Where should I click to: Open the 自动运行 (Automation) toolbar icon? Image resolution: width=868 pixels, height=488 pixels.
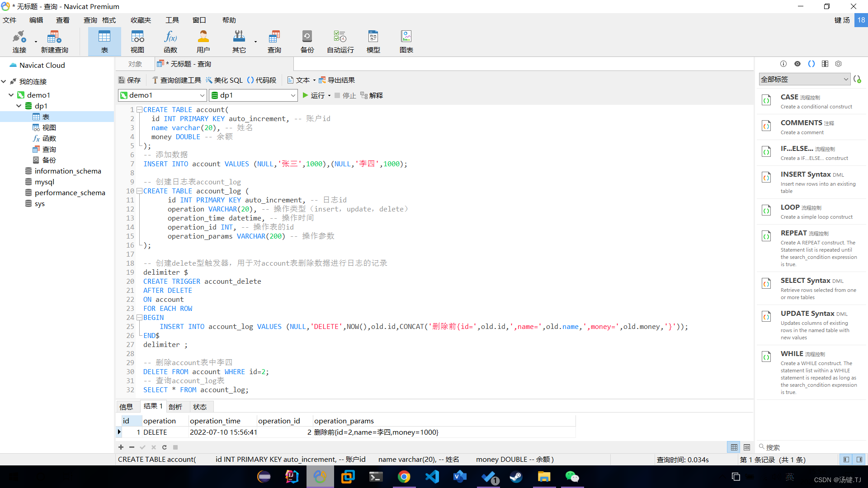[x=340, y=42]
